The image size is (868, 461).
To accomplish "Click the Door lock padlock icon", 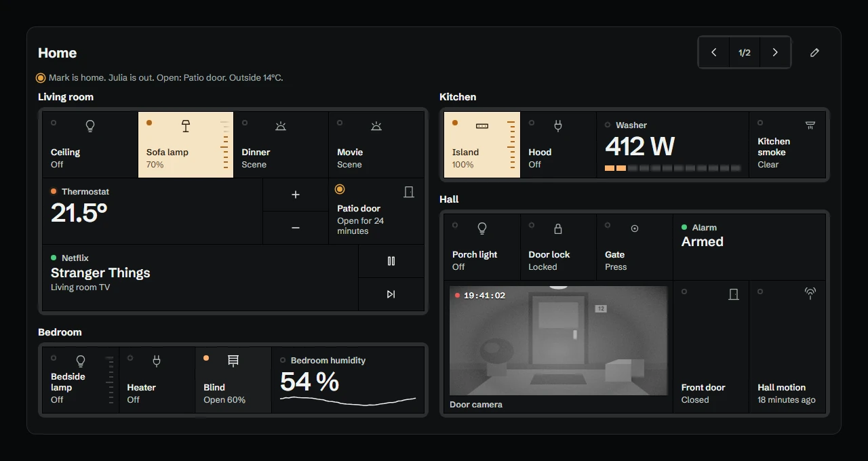I will (x=558, y=228).
